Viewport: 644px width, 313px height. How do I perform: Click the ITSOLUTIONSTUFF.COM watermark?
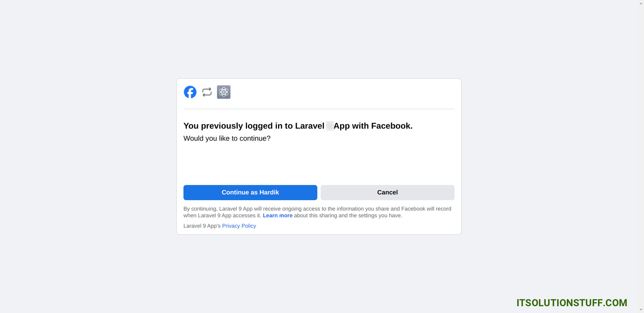(x=572, y=303)
